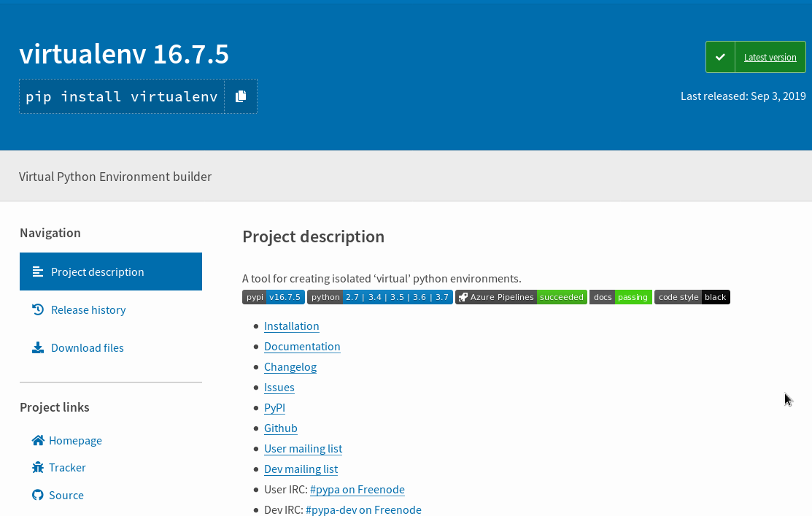
Task: Click the code style black badge
Action: (x=692, y=297)
